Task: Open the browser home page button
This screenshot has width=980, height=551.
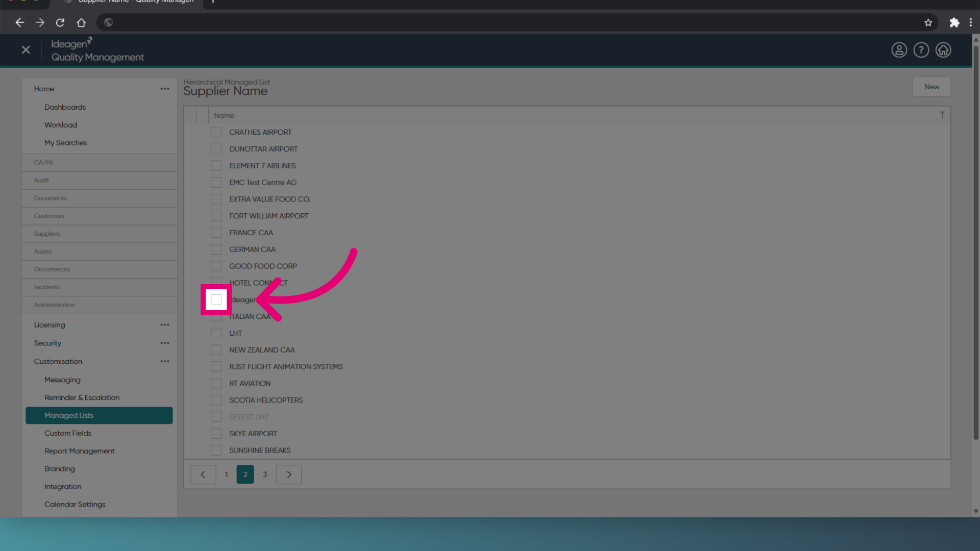Action: tap(81, 22)
